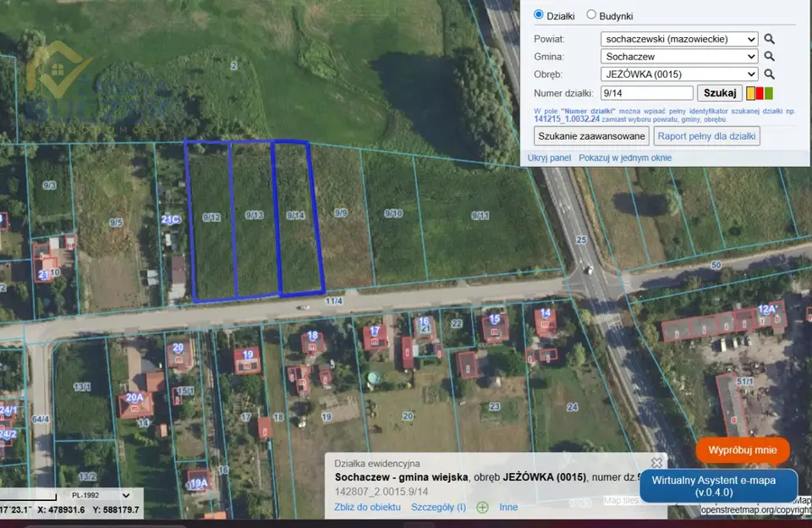Click the Szukaj button
This screenshot has height=528, width=812.
[720, 93]
